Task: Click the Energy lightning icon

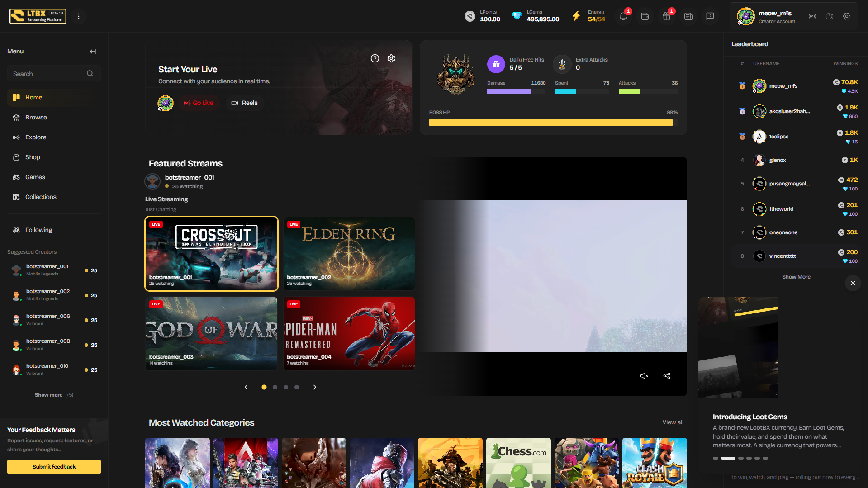Action: (576, 16)
